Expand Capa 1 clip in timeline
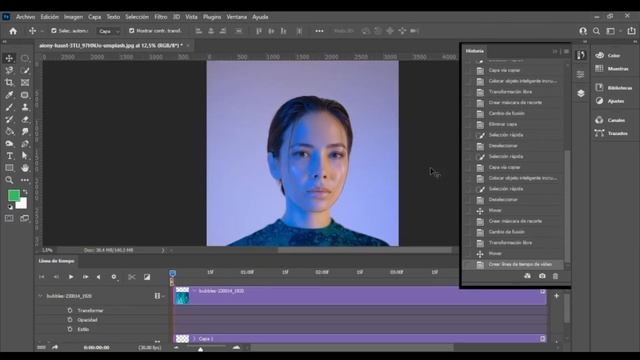Viewport: 640px width, 360px height. coord(194,339)
